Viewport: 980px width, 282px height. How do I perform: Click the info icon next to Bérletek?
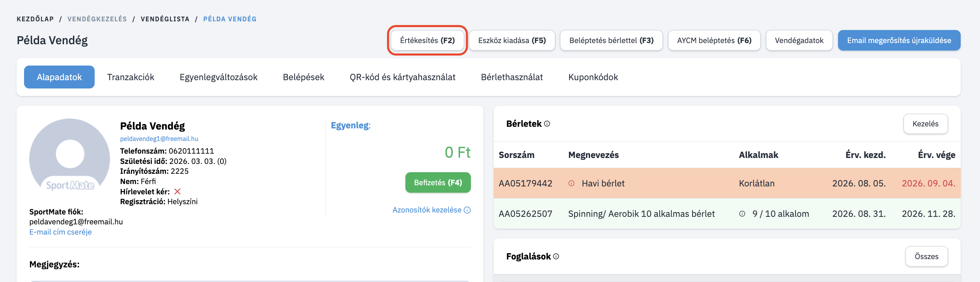(547, 124)
